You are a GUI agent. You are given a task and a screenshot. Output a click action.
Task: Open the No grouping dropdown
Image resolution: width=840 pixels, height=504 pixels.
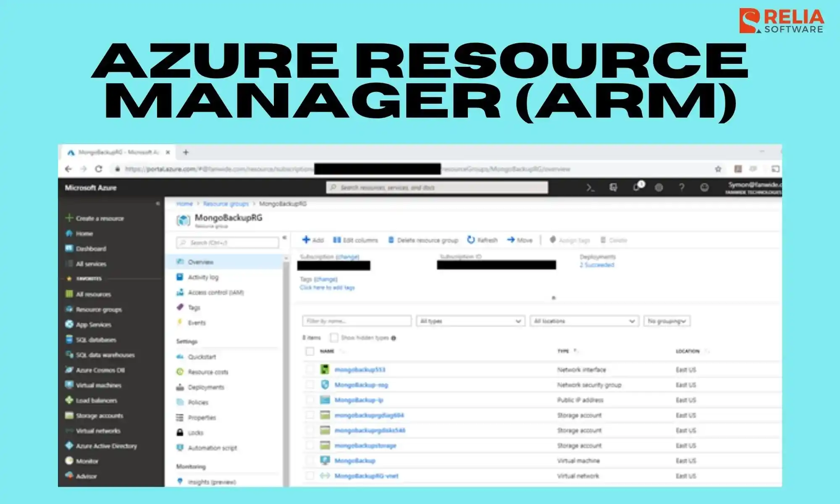[667, 321]
